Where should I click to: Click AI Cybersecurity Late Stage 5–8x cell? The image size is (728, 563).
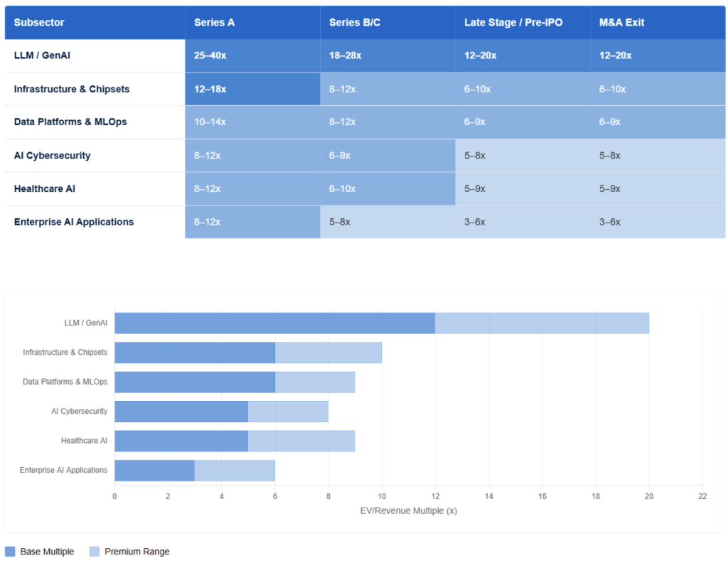(523, 156)
